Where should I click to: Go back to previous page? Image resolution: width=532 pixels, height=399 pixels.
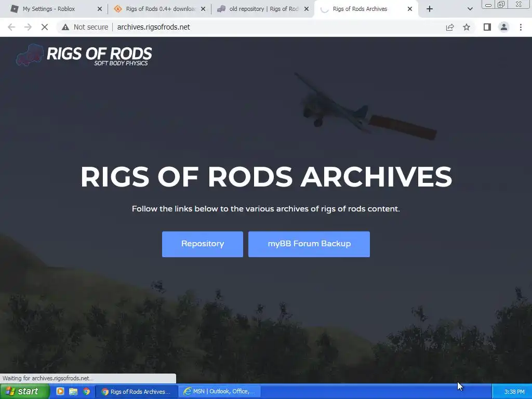[x=11, y=27]
